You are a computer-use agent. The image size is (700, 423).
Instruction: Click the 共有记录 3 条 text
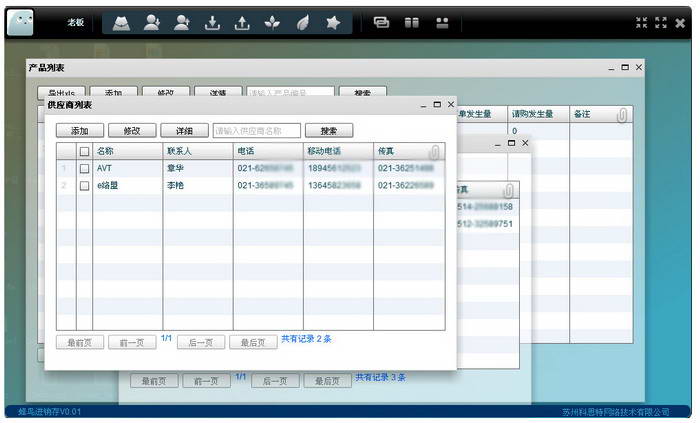(380, 377)
